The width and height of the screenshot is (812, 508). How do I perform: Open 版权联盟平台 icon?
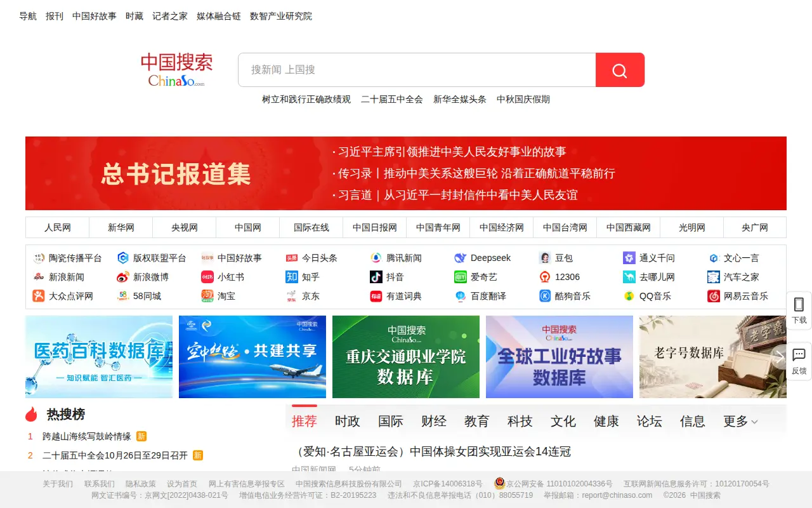[x=123, y=258]
